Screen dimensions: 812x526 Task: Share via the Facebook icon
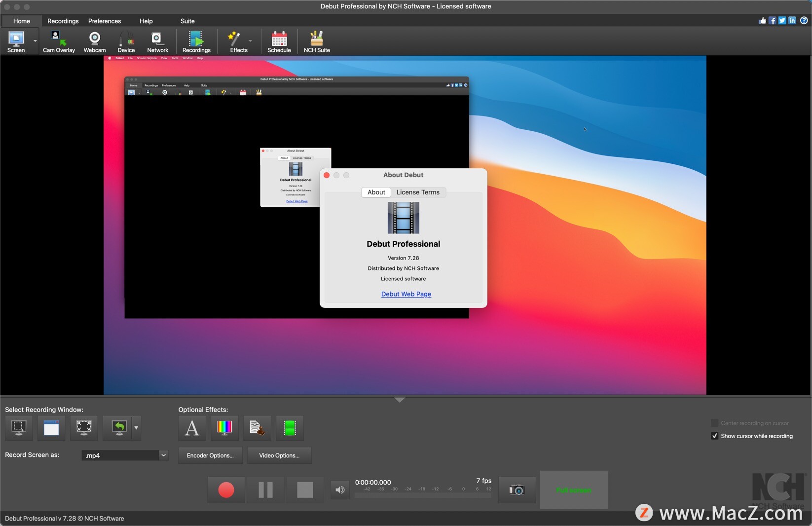[x=773, y=20]
